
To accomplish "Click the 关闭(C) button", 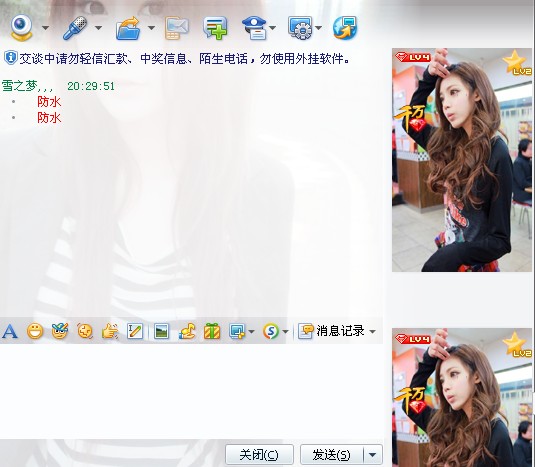I will (x=259, y=454).
